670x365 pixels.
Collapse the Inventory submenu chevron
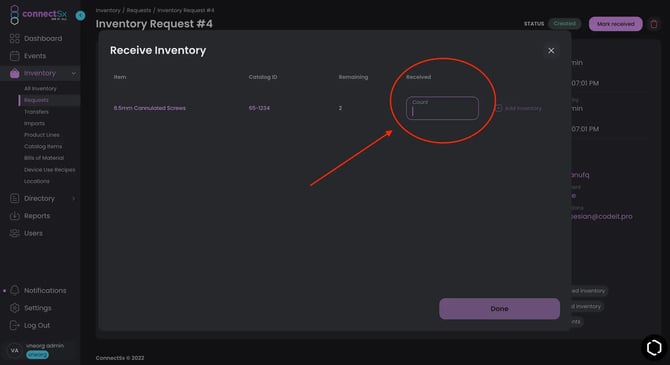[x=73, y=74]
